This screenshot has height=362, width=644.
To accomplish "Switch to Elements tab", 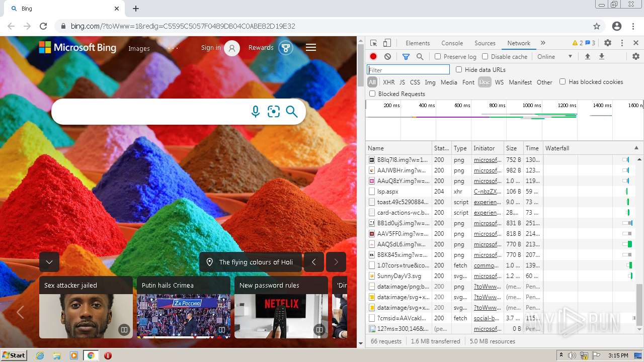I will 418,43.
